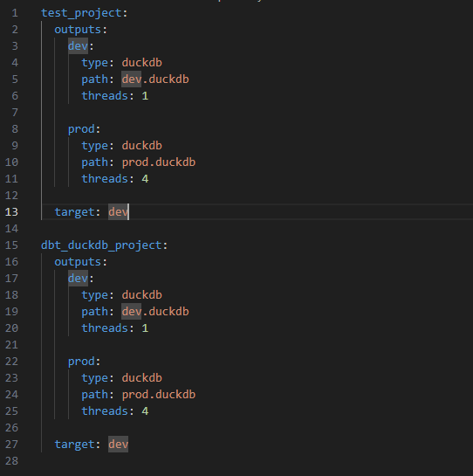Click the 'path' key on line 10

(94, 162)
